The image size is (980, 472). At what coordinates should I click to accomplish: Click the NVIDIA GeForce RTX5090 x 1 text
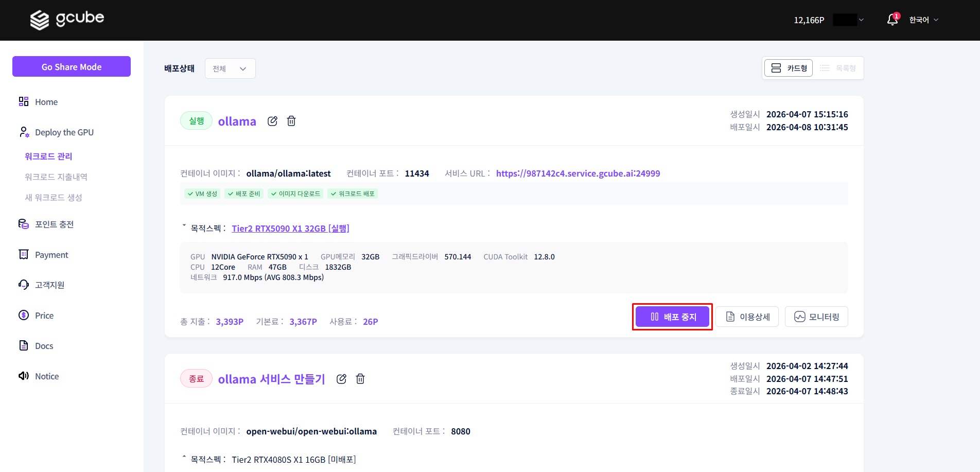click(259, 257)
